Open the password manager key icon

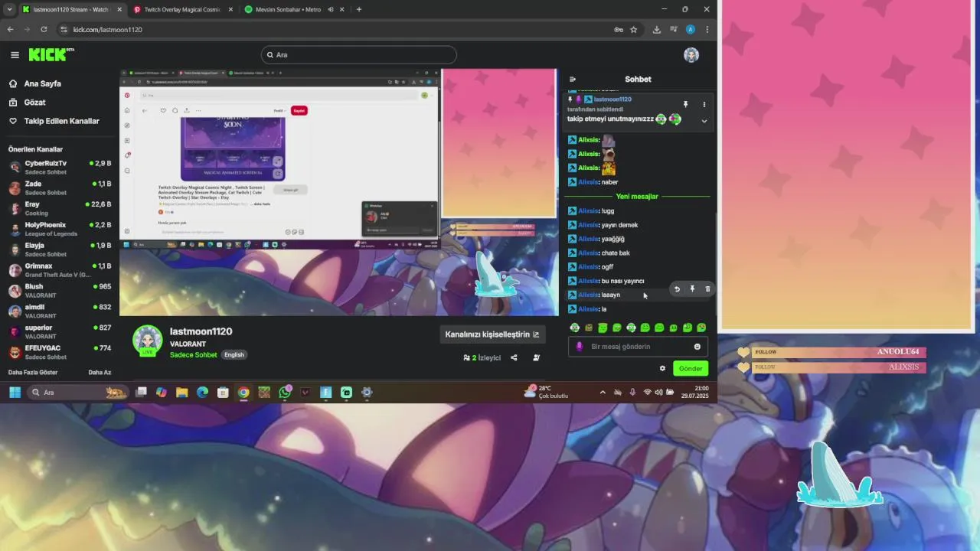[618, 29]
